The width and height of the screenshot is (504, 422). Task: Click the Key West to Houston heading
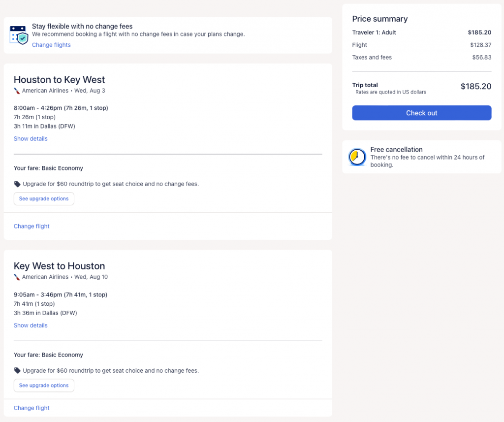(x=59, y=266)
